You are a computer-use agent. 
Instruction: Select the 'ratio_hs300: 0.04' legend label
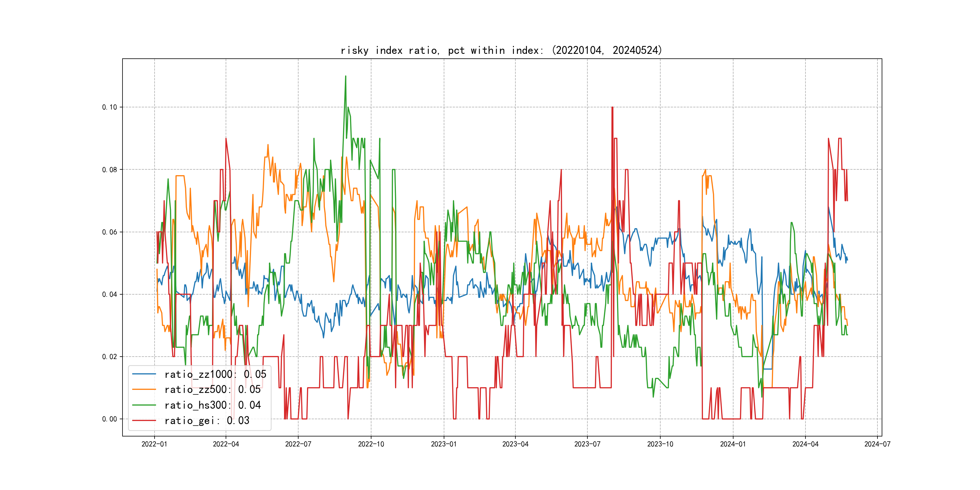tap(212, 405)
